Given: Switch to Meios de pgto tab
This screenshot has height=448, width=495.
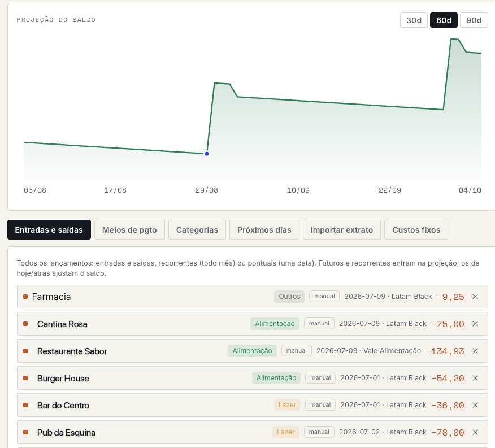Looking at the screenshot, I should point(129,230).
